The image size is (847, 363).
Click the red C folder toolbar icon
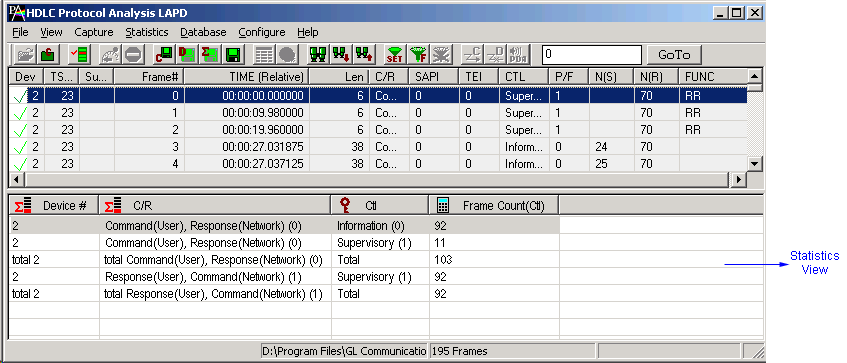[x=49, y=55]
